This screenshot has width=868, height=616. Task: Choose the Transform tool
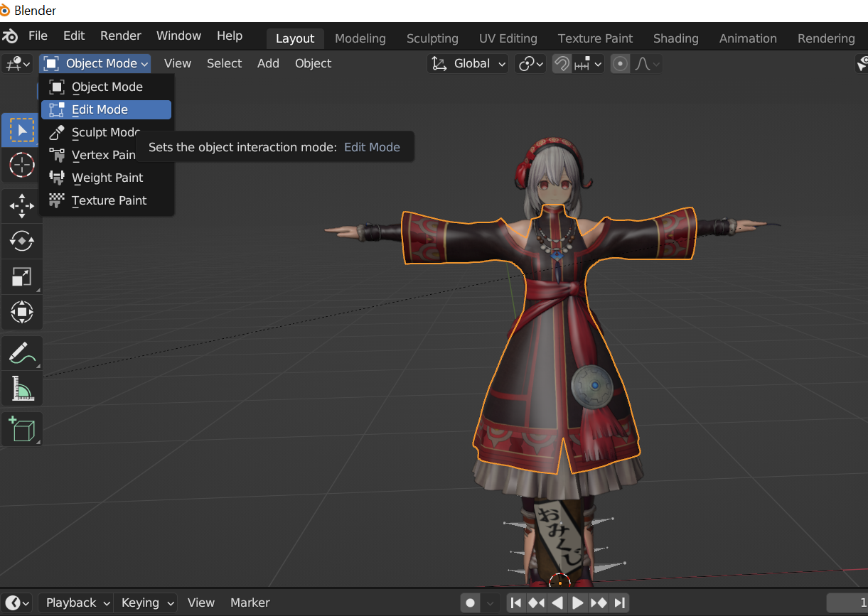click(22, 311)
